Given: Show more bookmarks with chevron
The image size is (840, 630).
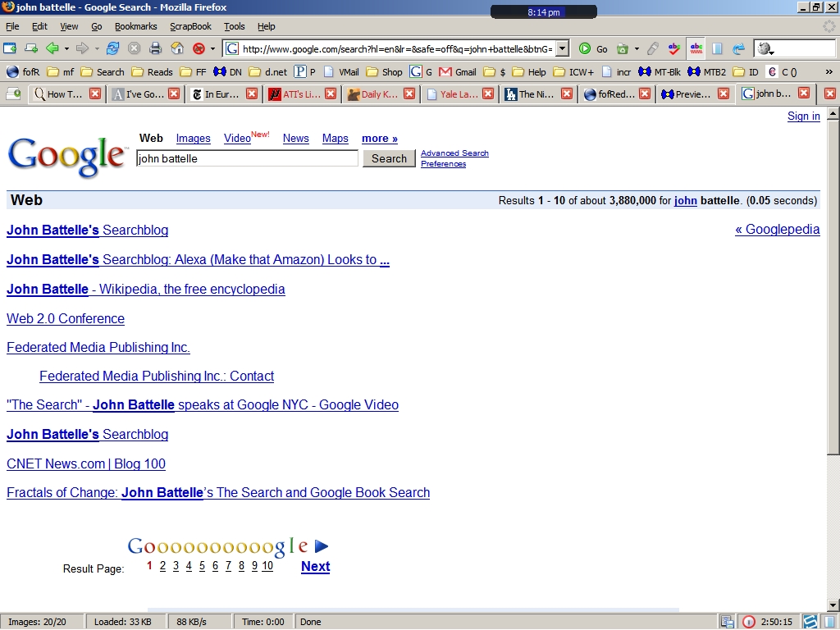Looking at the screenshot, I should 829,72.
